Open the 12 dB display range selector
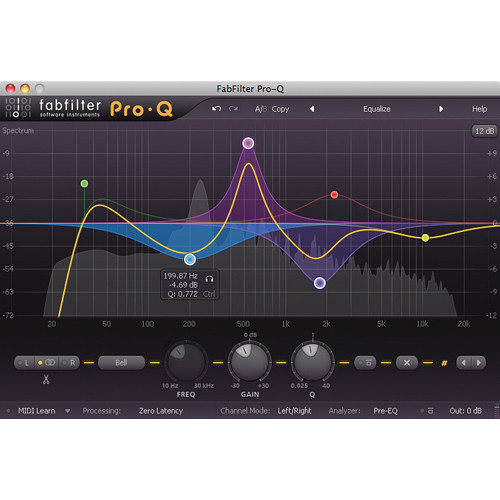 tap(484, 131)
